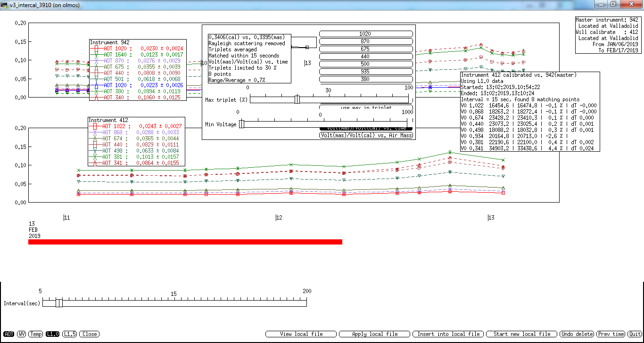Click 'To FEB/17/2019' date text

(619, 50)
